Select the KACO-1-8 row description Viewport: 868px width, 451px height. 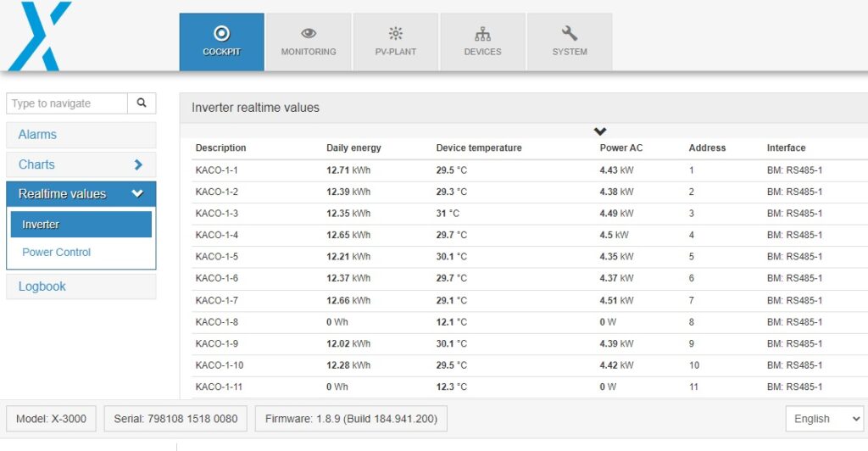(x=216, y=321)
